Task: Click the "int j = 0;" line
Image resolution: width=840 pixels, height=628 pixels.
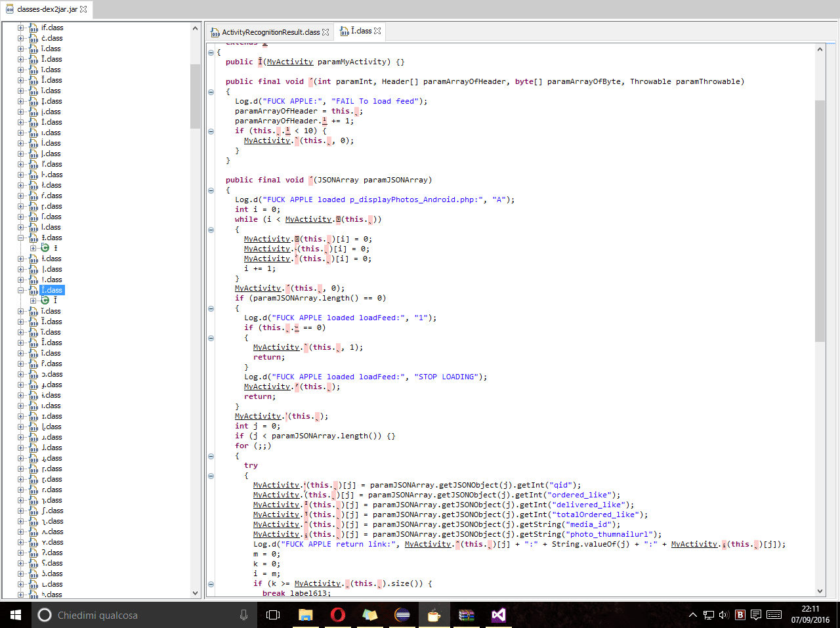Action: pos(258,426)
